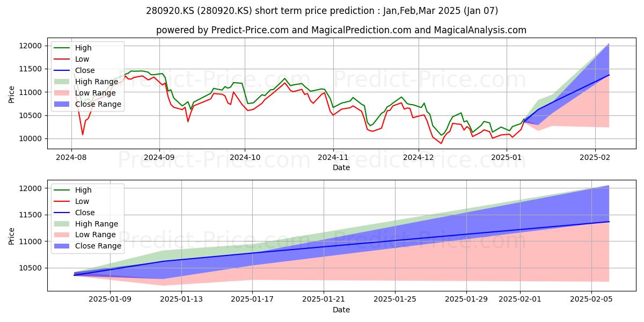Viewport: 644px width, 322px height.
Task: Click the '2025-02' x-axis tick label
Action: 595,157
